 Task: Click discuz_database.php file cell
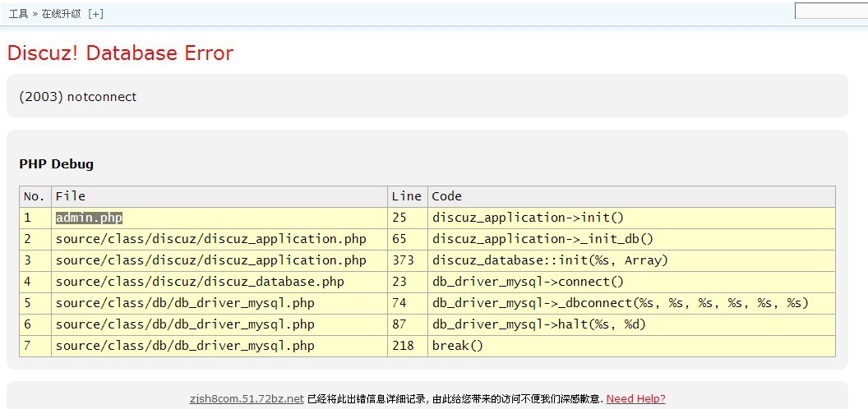219,283
